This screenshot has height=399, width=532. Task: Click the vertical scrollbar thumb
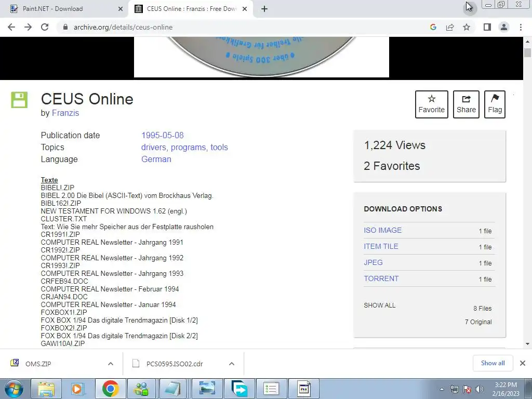pyautogui.click(x=527, y=53)
